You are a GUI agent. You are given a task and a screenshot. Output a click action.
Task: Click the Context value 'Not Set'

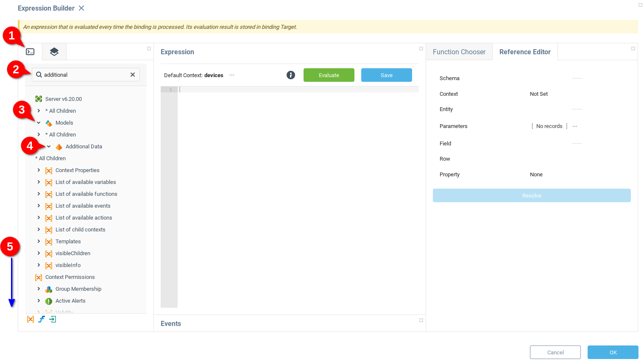(539, 94)
